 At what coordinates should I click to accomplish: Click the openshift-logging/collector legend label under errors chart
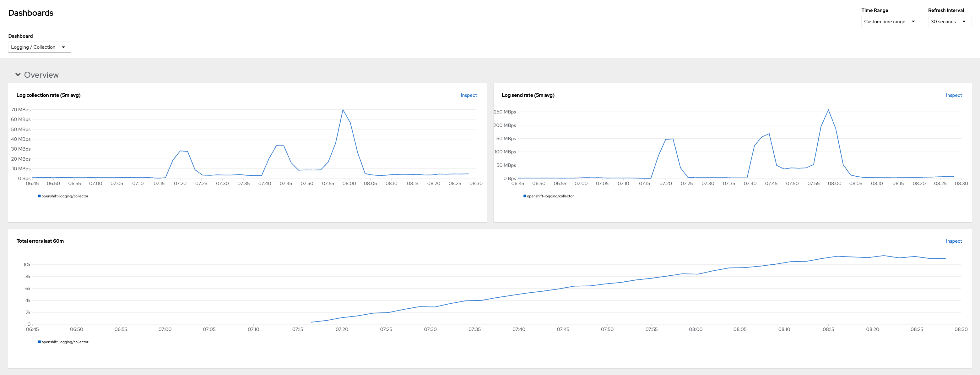click(x=65, y=342)
